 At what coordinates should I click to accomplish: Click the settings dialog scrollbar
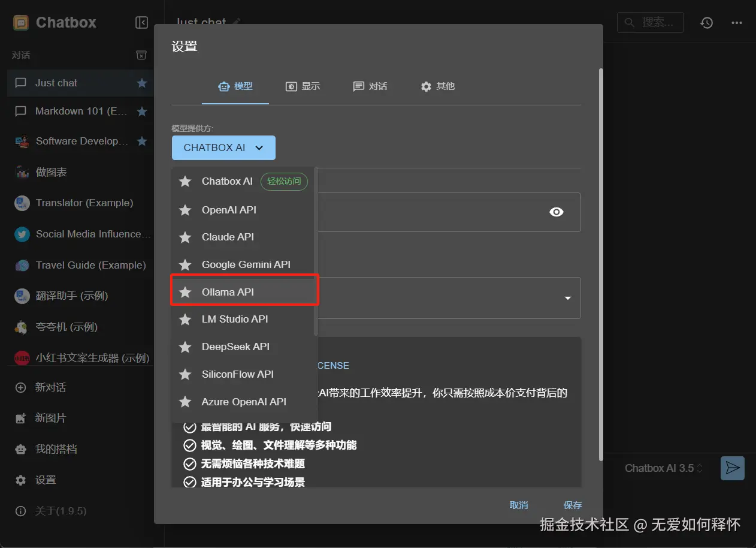(600, 264)
